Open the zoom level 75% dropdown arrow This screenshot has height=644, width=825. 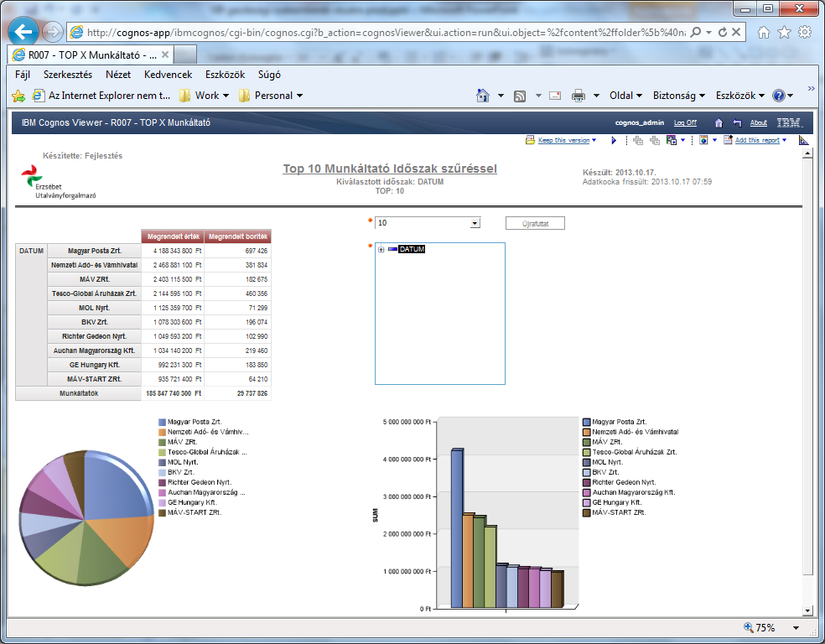pos(796,628)
